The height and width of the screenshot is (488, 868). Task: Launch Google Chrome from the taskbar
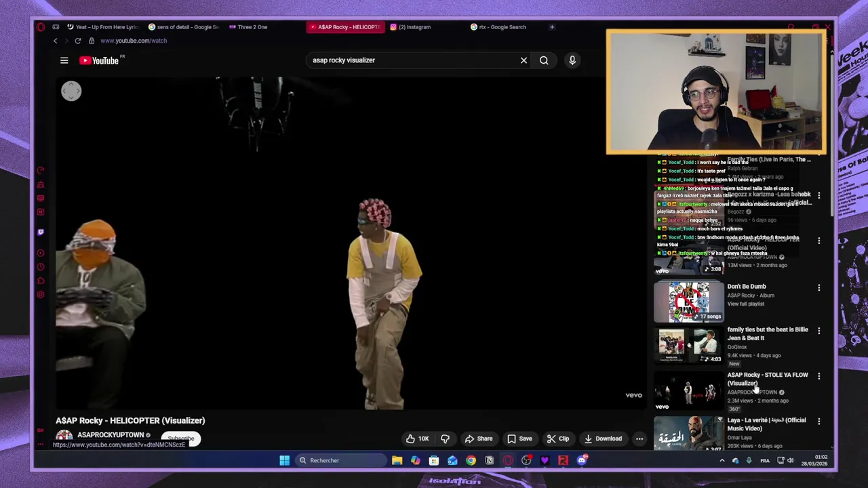471,460
